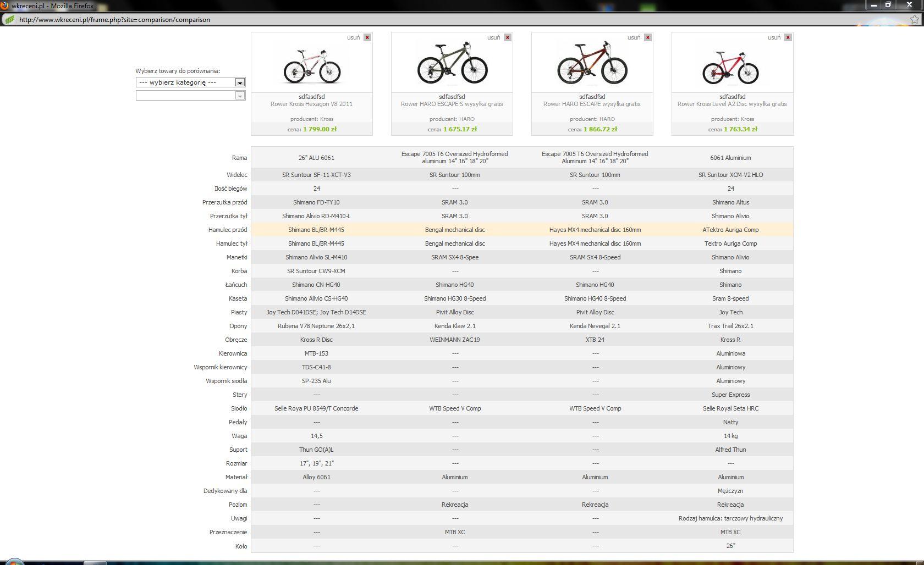Remove Kross Level A2 Disc with x icon
924x565 pixels.
(788, 37)
